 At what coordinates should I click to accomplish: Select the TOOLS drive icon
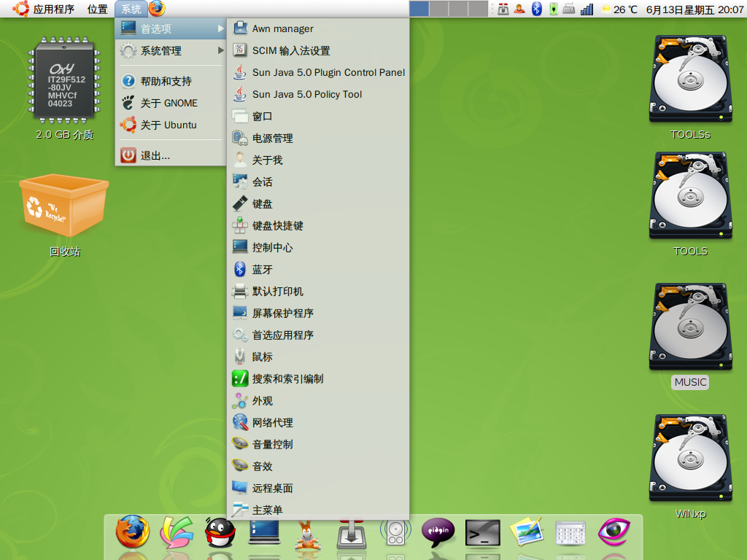click(x=690, y=205)
